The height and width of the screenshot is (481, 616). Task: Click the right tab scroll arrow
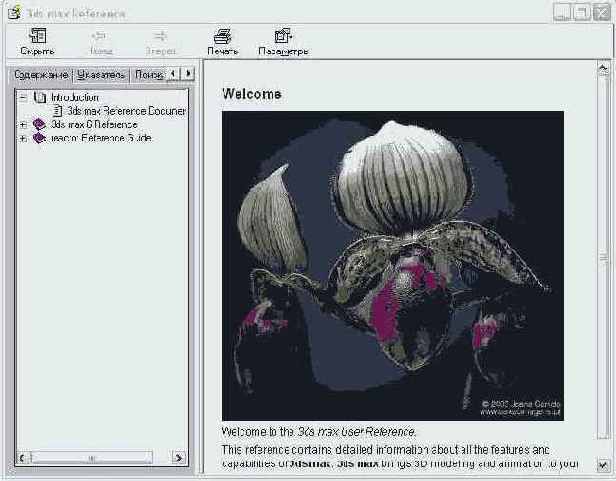(188, 73)
